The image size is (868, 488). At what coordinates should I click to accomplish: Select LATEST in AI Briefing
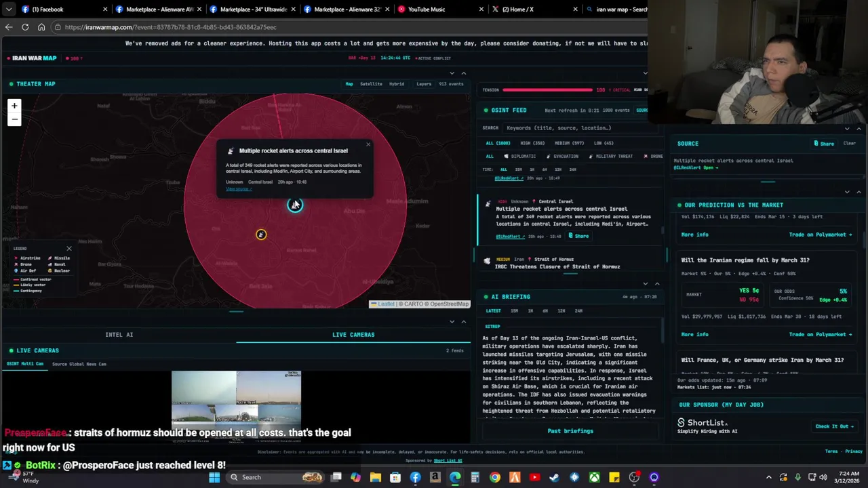[493, 311]
